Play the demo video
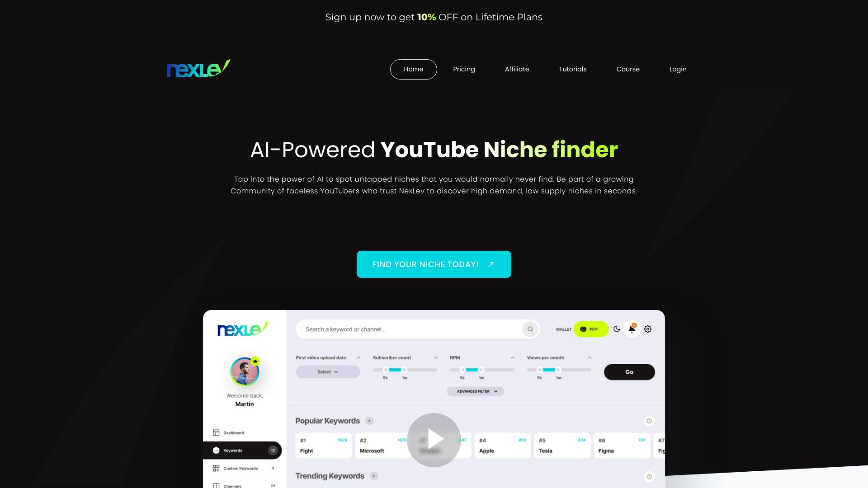Image resolution: width=868 pixels, height=488 pixels. click(434, 439)
